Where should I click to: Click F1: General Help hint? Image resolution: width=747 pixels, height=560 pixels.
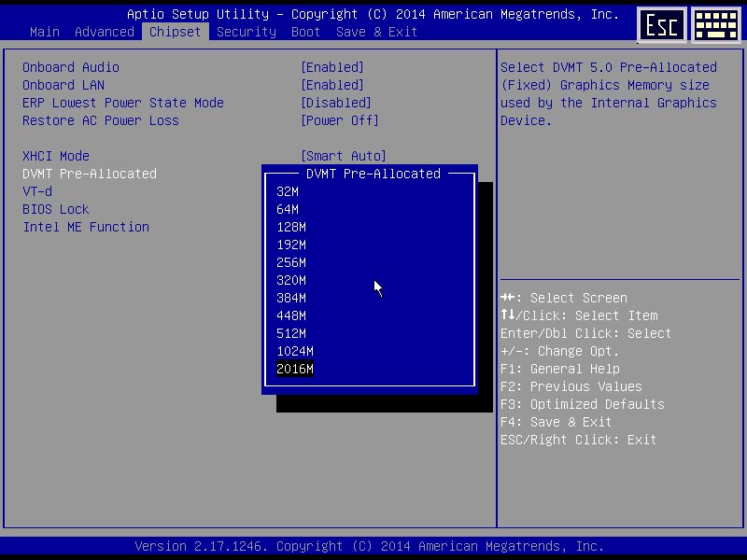[559, 369]
